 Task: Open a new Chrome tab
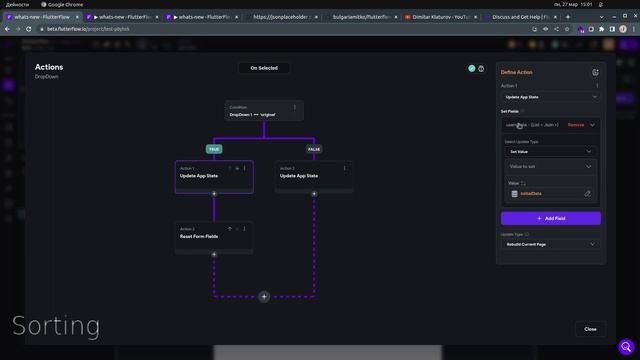(568, 17)
